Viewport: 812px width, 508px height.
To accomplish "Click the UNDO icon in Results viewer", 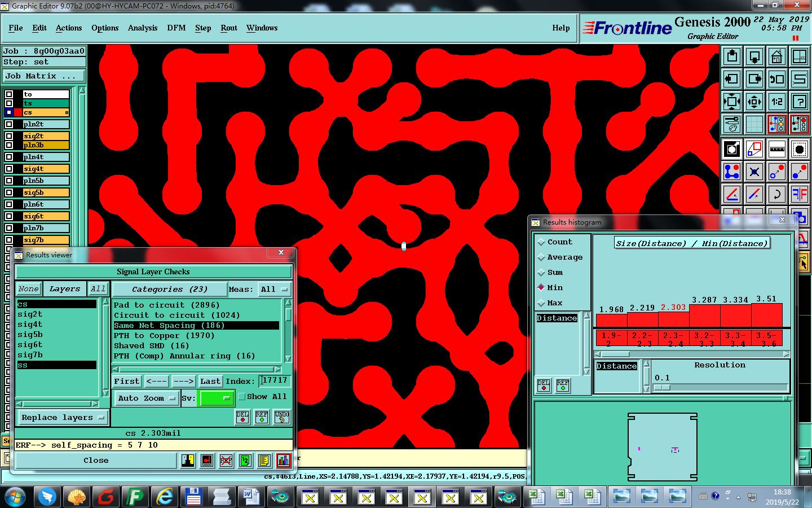I will pos(282,417).
